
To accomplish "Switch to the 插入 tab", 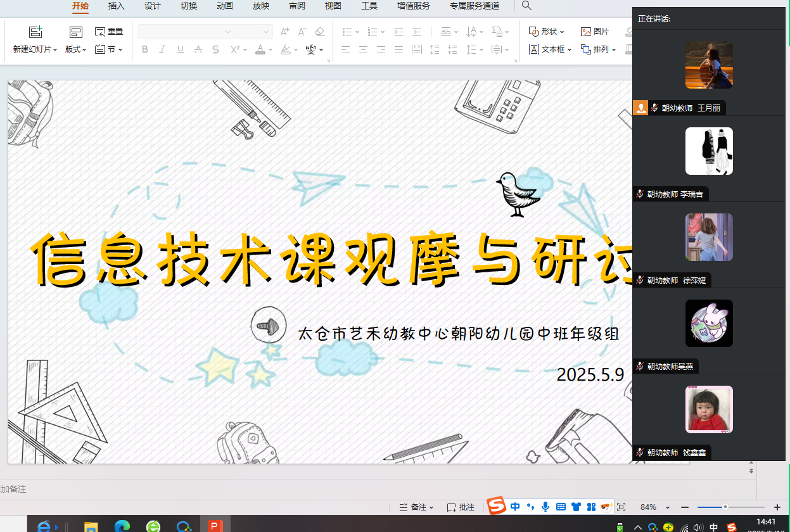I will (x=116, y=6).
